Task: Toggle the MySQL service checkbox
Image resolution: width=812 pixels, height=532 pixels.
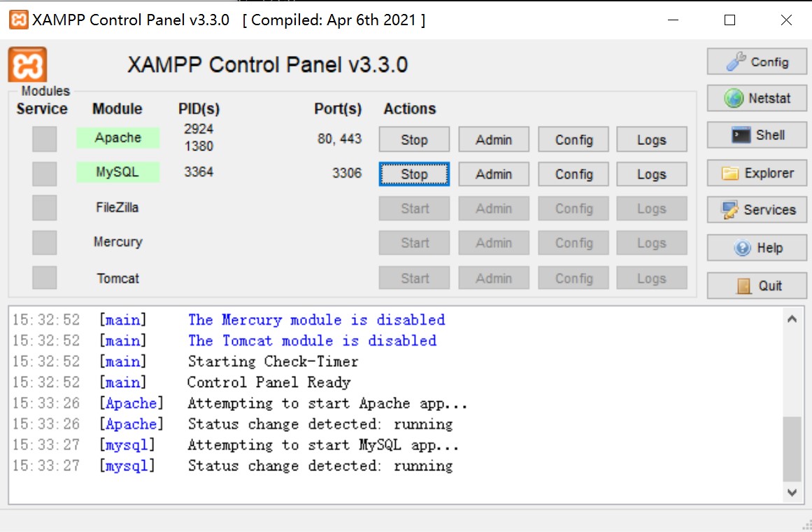Action: pos(44,174)
